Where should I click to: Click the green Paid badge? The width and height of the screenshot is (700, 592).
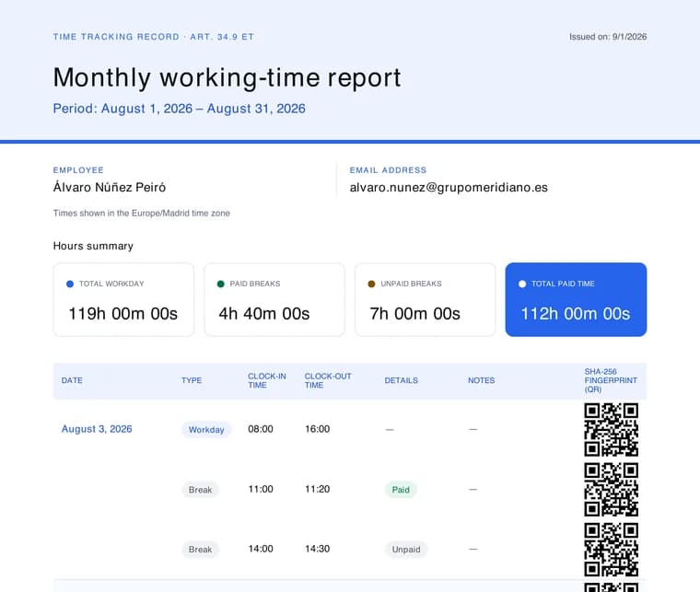click(401, 490)
